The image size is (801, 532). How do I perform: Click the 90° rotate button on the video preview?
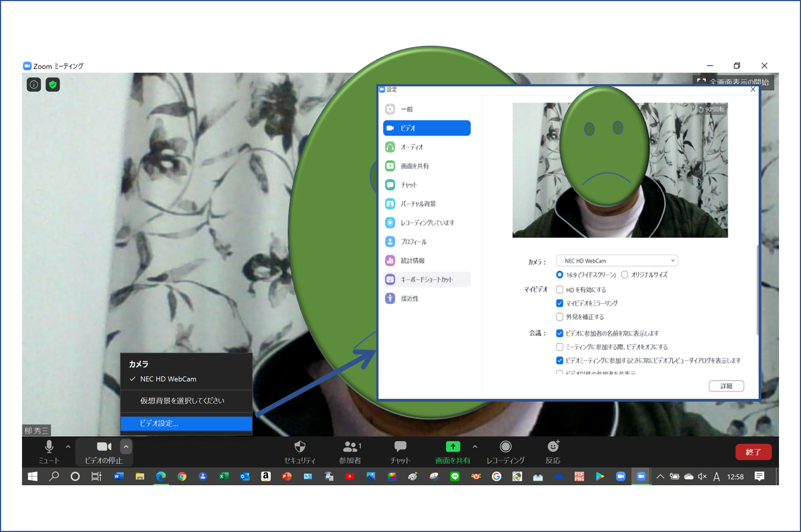(x=712, y=109)
